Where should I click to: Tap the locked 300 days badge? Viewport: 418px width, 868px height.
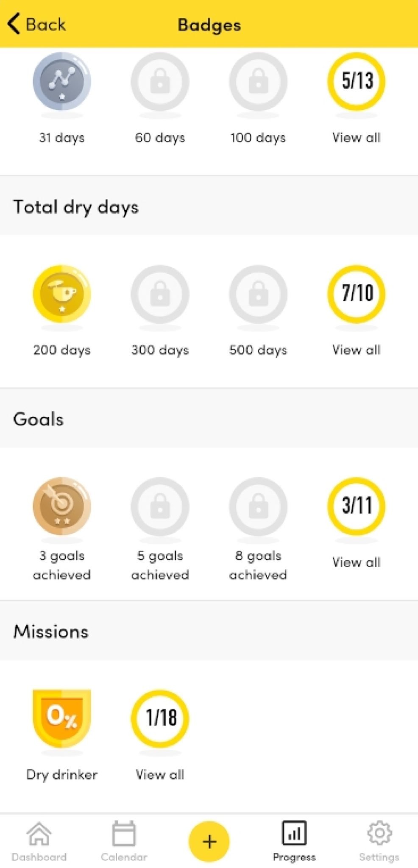click(160, 294)
